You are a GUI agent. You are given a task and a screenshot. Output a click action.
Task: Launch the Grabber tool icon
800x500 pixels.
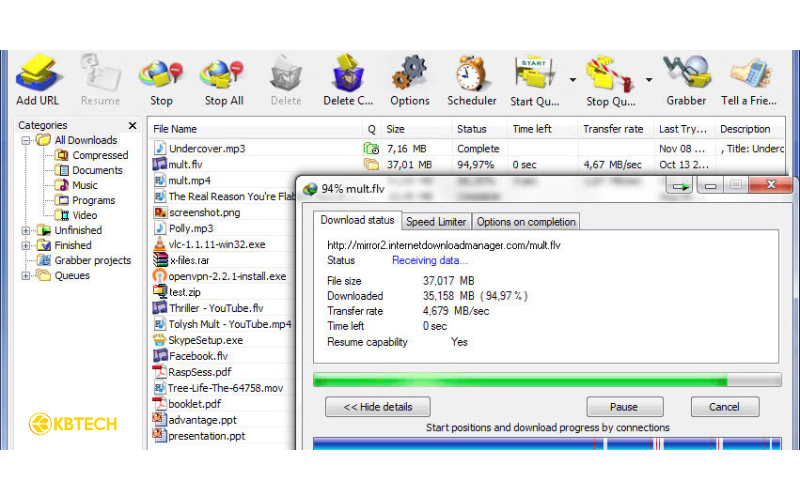[685, 75]
